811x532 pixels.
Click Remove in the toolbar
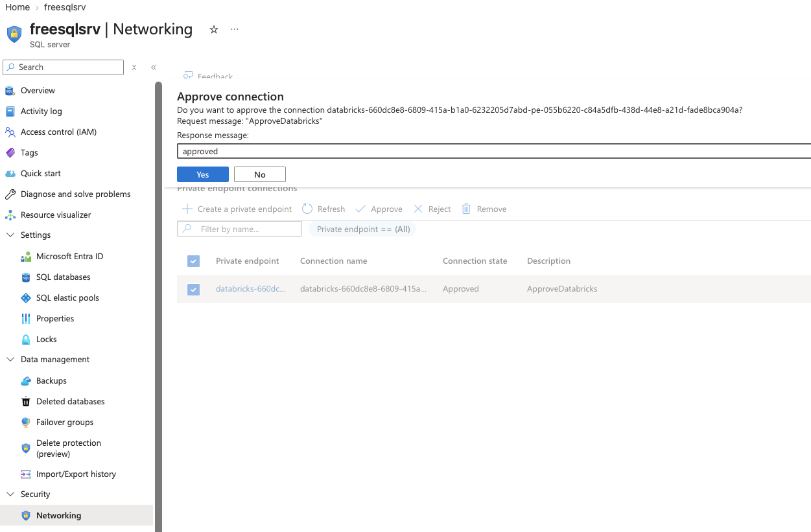484,209
